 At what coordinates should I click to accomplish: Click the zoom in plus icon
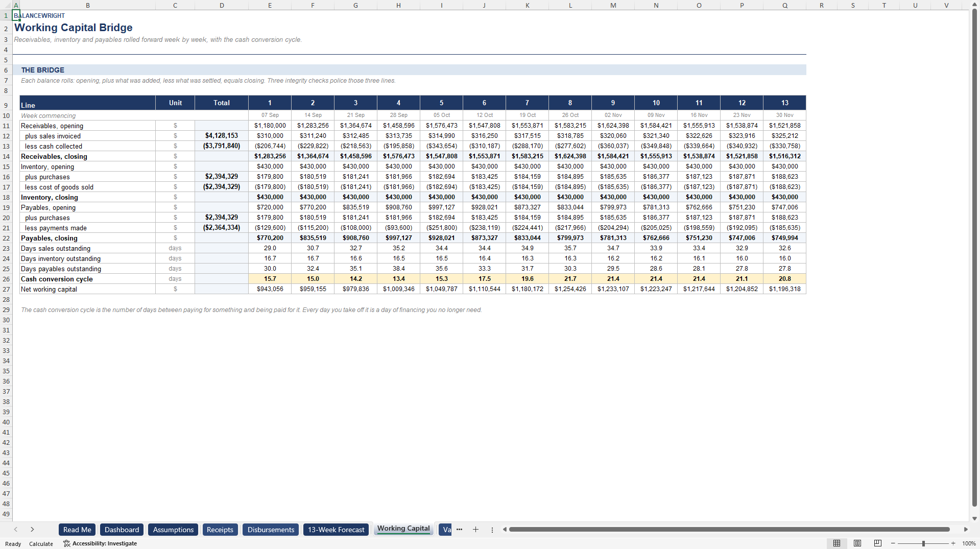[x=953, y=543]
